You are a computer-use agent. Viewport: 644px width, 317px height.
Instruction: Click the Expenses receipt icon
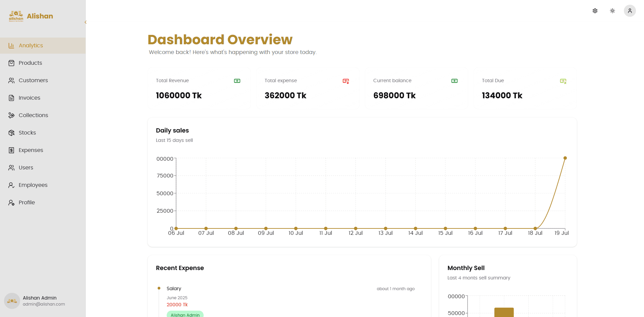pos(11,150)
